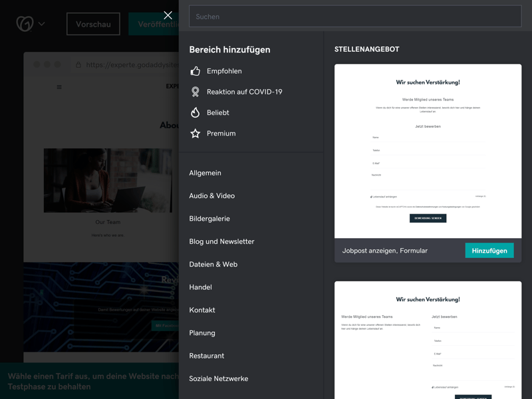Click the COVID-19 ribbon icon
Image resolution: width=532 pixels, height=399 pixels.
click(x=196, y=92)
